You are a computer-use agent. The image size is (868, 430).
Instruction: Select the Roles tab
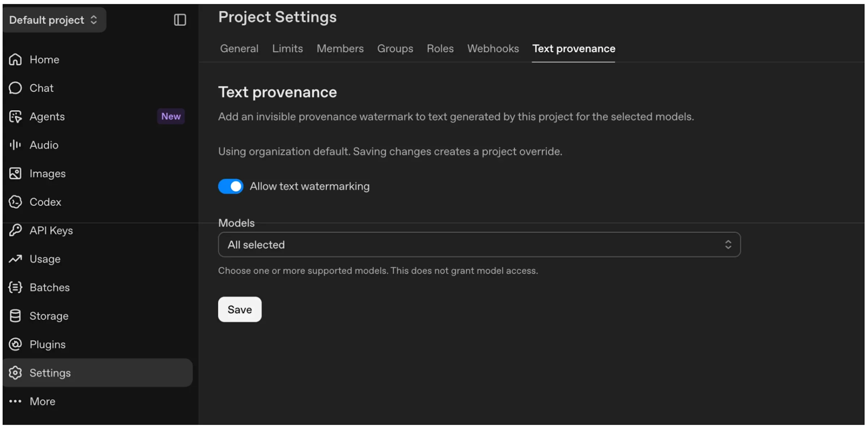(440, 48)
